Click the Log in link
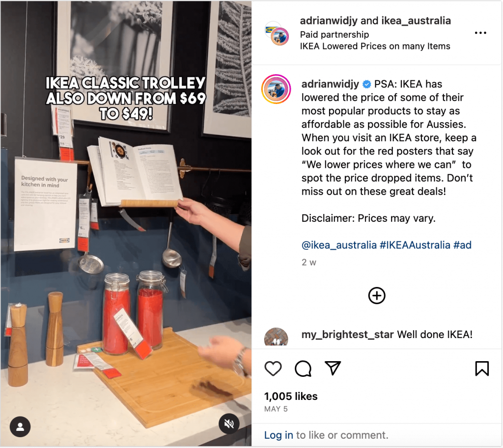The image size is (503, 448). (279, 435)
